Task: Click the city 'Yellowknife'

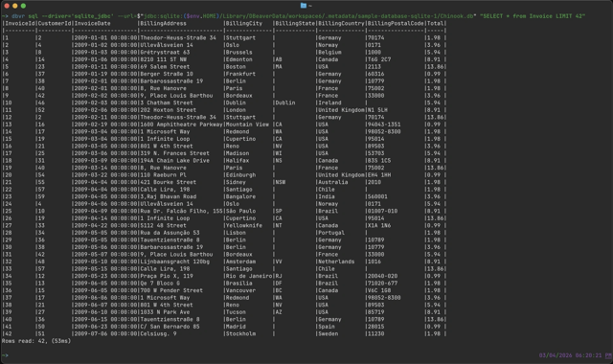Action: tap(244, 226)
